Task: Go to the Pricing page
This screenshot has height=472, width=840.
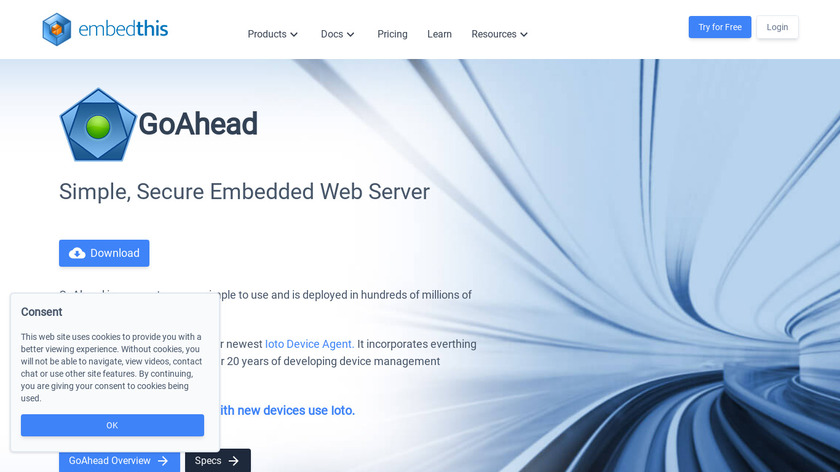Action: point(392,34)
